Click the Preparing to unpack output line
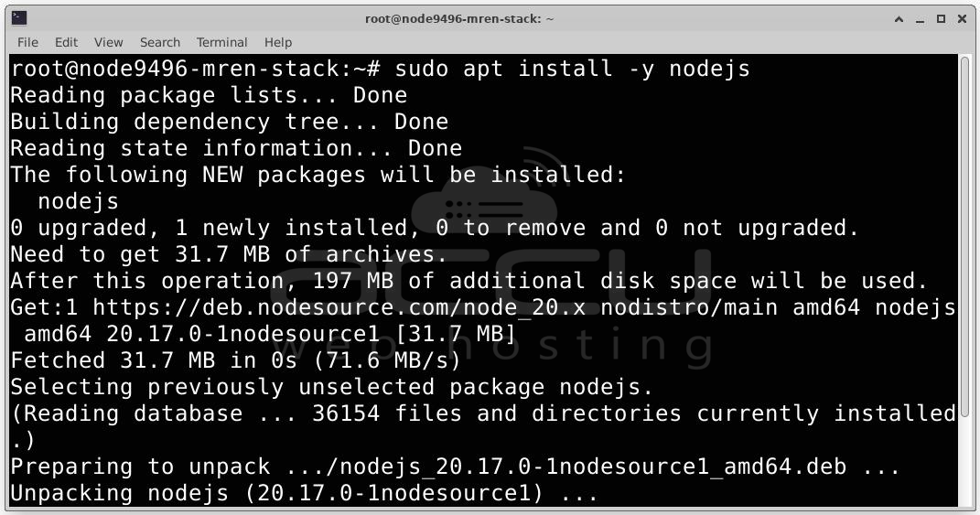Screen dimensions: 980x515 pyautogui.click(x=455, y=467)
